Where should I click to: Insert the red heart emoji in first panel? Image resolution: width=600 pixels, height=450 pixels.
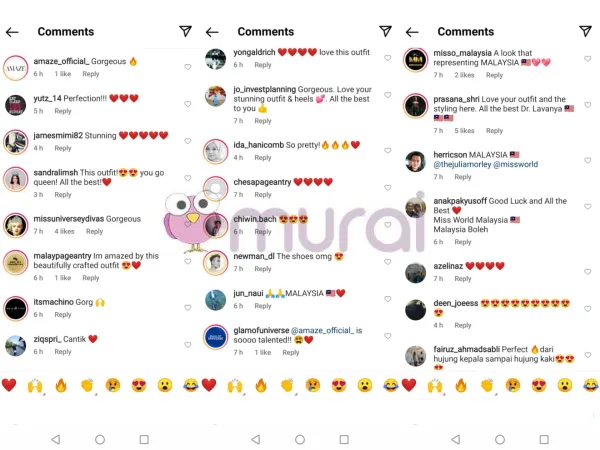pos(9,385)
